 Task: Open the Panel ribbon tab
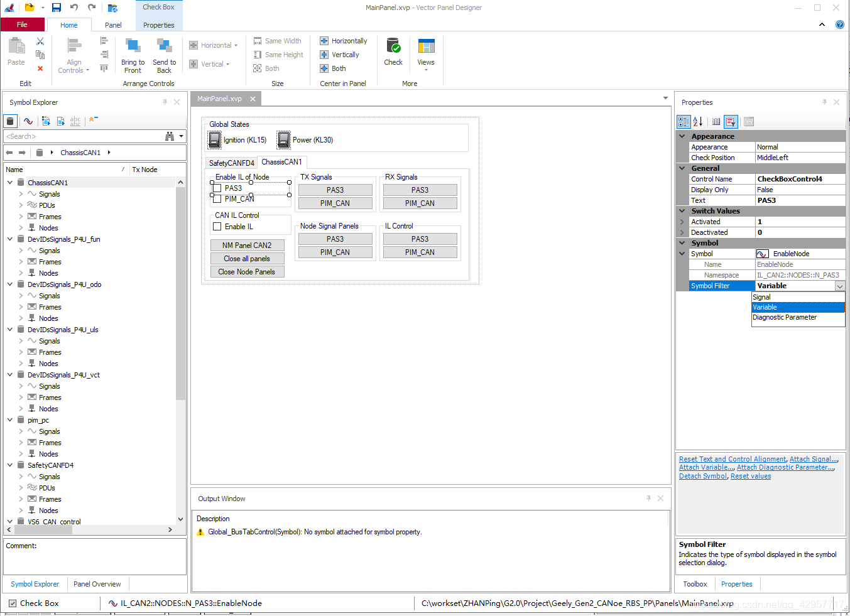113,25
